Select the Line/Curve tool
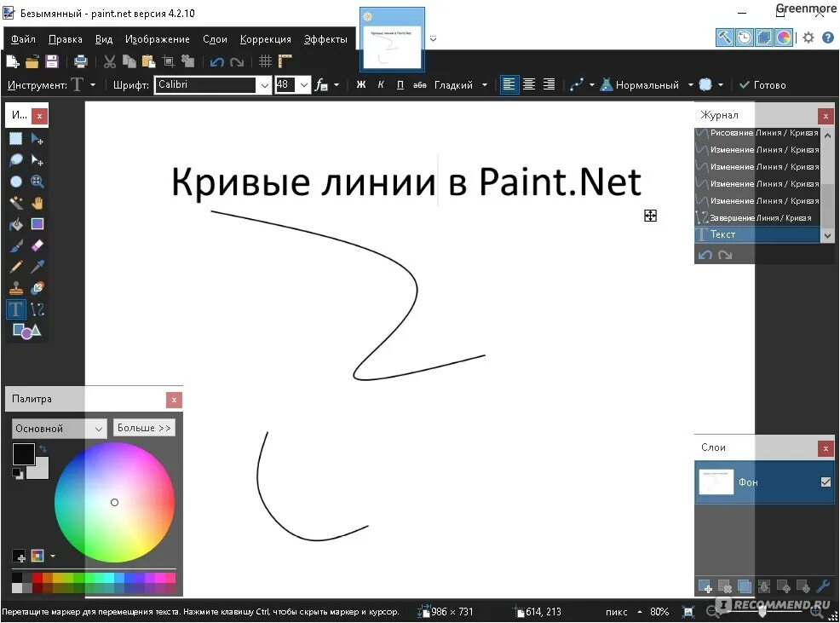The image size is (840, 623). (37, 309)
